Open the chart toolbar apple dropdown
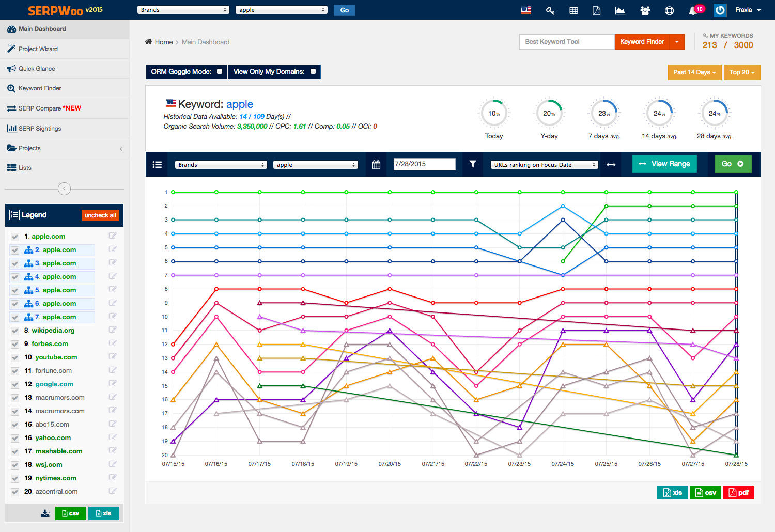This screenshot has width=775, height=532. pyautogui.click(x=315, y=165)
